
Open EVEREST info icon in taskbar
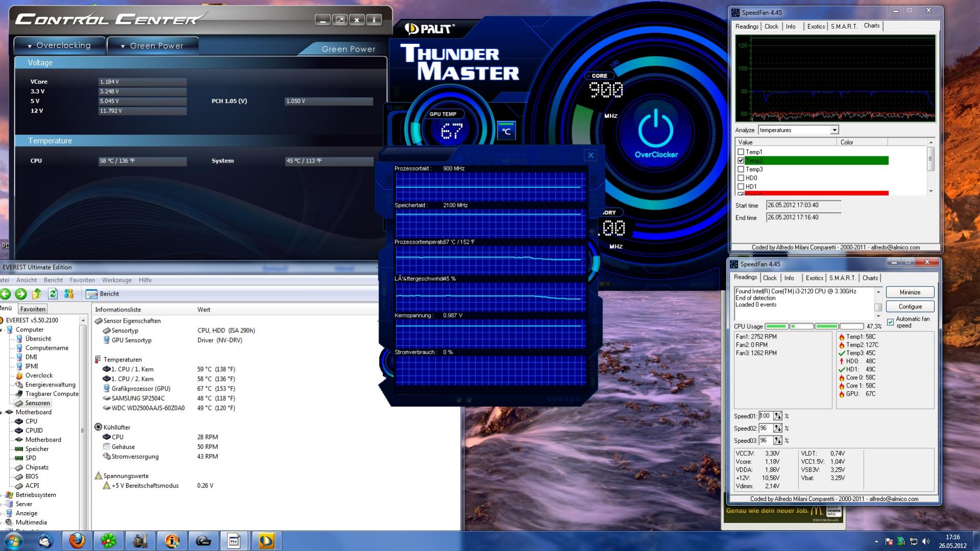172,541
